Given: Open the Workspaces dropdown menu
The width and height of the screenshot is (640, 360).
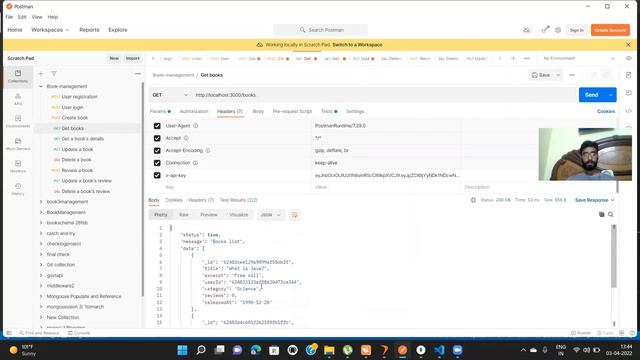Looking at the screenshot, I should pos(50,30).
